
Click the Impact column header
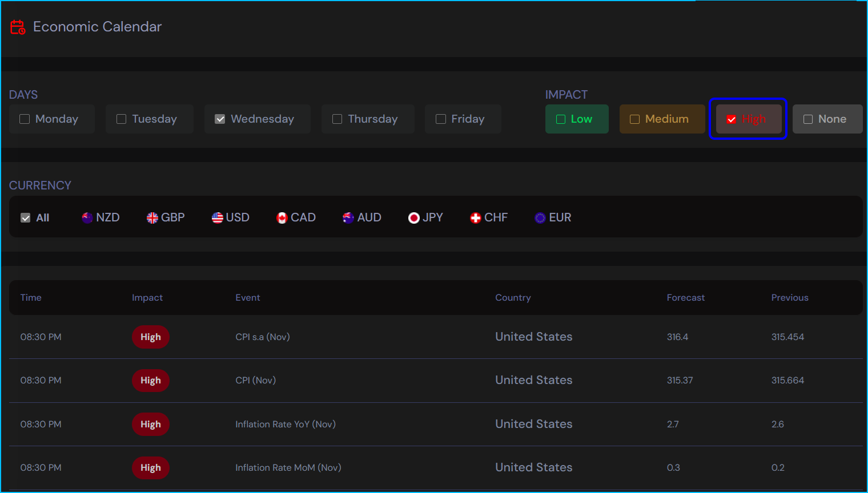point(147,298)
